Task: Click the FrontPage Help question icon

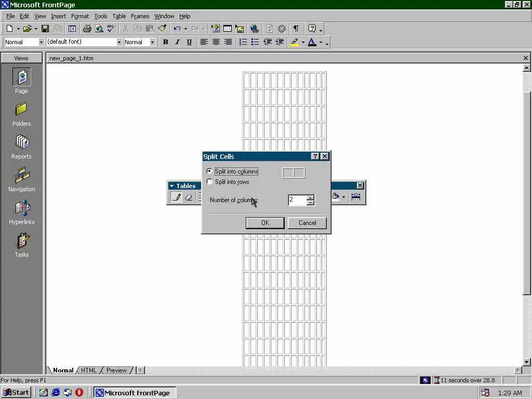Action: (312, 29)
